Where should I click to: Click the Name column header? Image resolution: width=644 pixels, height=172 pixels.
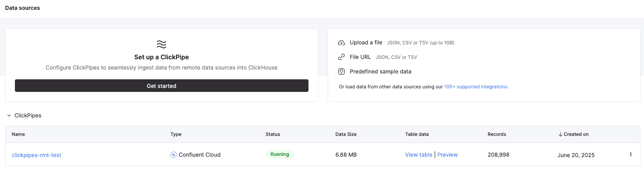pyautogui.click(x=18, y=134)
